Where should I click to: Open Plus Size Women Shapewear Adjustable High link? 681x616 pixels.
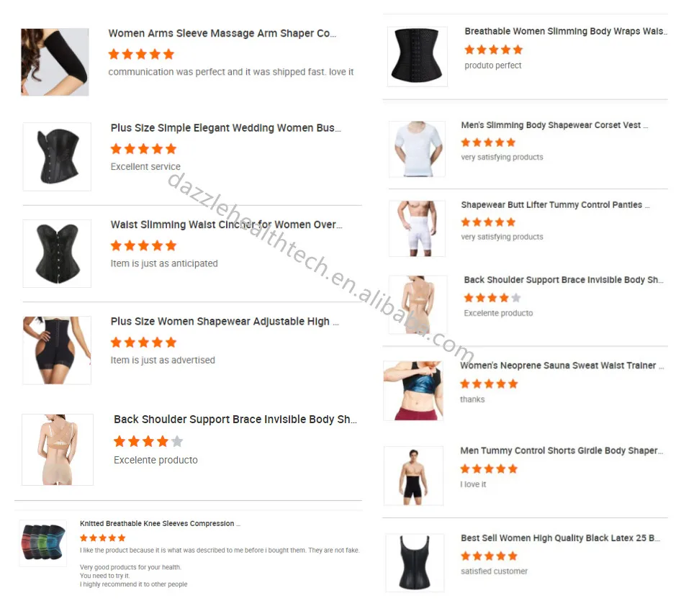(x=224, y=321)
